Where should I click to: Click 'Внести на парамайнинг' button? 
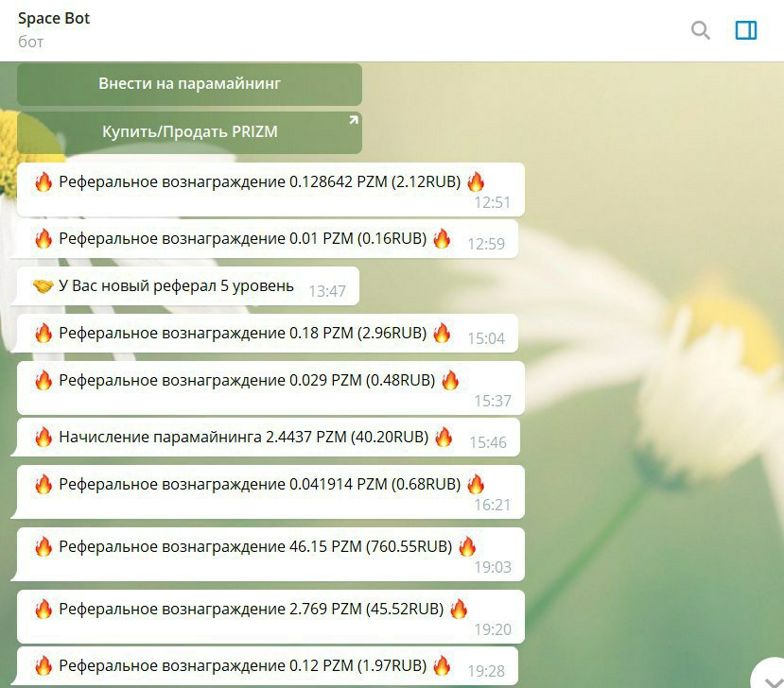[x=189, y=83]
